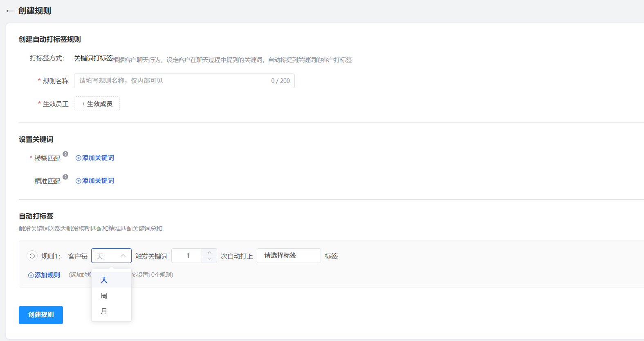Focus the 规则名称 input field
Image resolution: width=644 pixels, height=341 pixels.
click(x=184, y=81)
